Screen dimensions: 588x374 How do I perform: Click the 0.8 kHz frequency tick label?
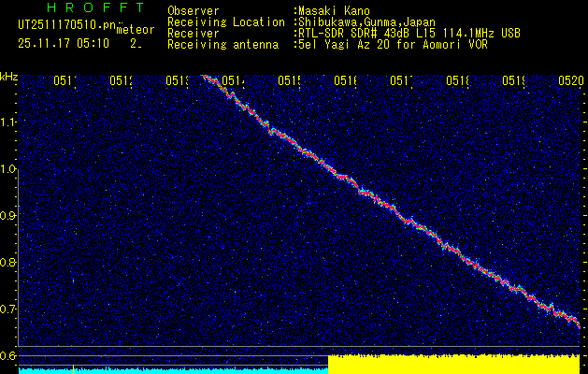tap(7, 262)
